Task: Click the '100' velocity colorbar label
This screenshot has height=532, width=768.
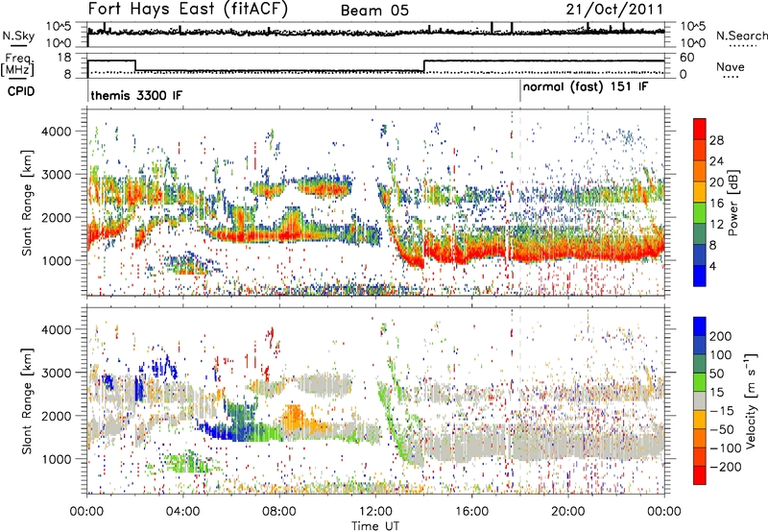Action: click(721, 355)
